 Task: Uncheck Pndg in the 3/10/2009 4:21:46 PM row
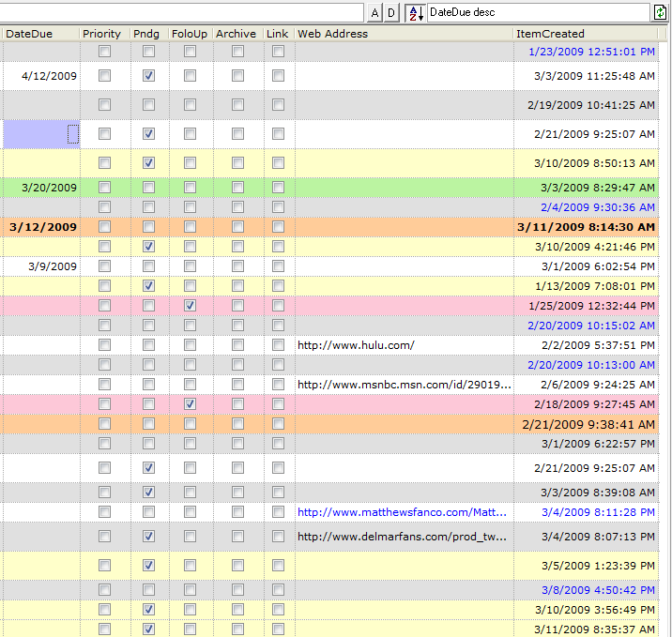click(148, 247)
